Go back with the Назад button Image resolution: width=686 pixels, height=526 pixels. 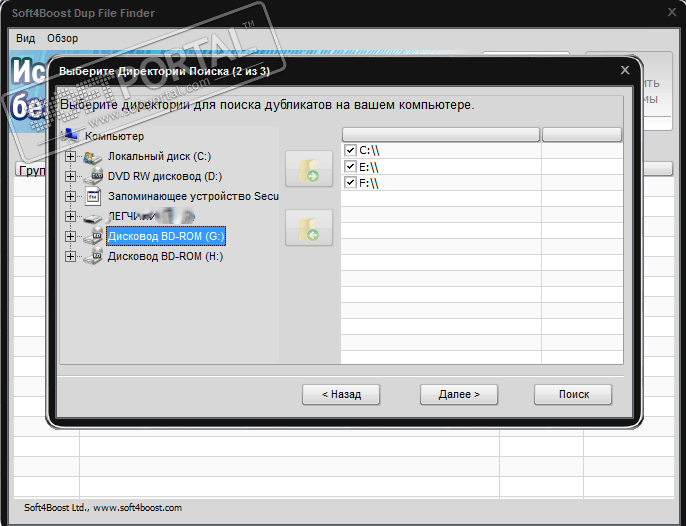coord(341,395)
